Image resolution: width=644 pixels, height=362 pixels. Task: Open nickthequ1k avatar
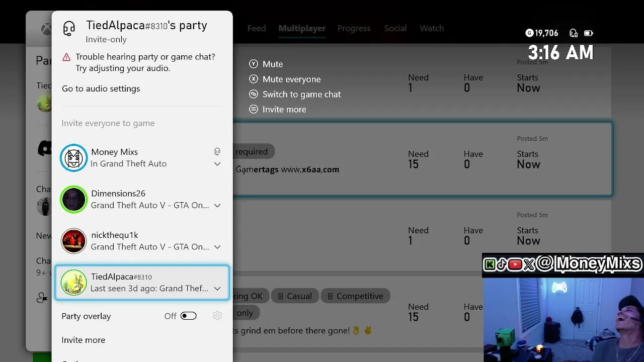pyautogui.click(x=74, y=241)
